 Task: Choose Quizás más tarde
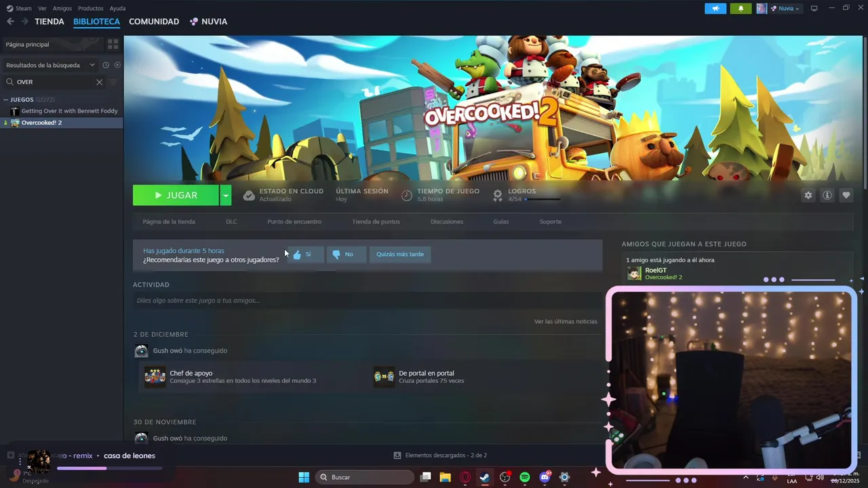400,254
